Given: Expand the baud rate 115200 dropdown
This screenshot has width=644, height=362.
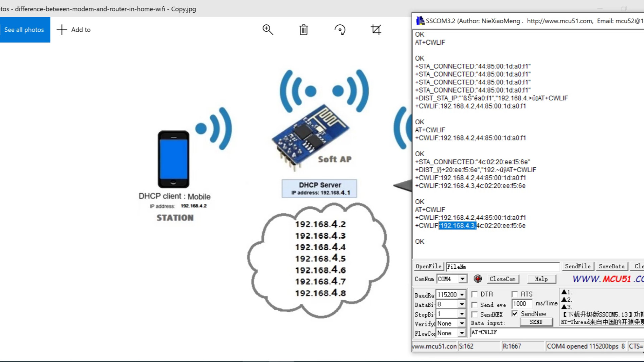Looking at the screenshot, I should [462, 295].
